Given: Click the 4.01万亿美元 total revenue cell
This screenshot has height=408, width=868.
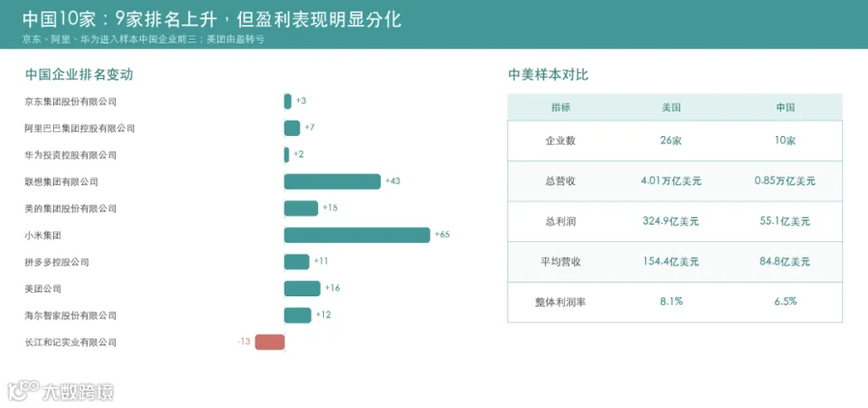Looking at the screenshot, I should (671, 181).
